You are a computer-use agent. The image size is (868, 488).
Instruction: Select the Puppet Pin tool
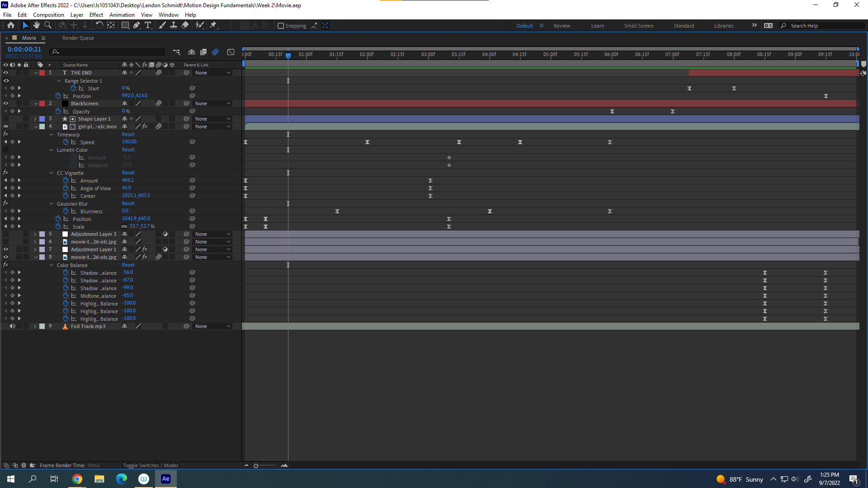click(x=213, y=25)
